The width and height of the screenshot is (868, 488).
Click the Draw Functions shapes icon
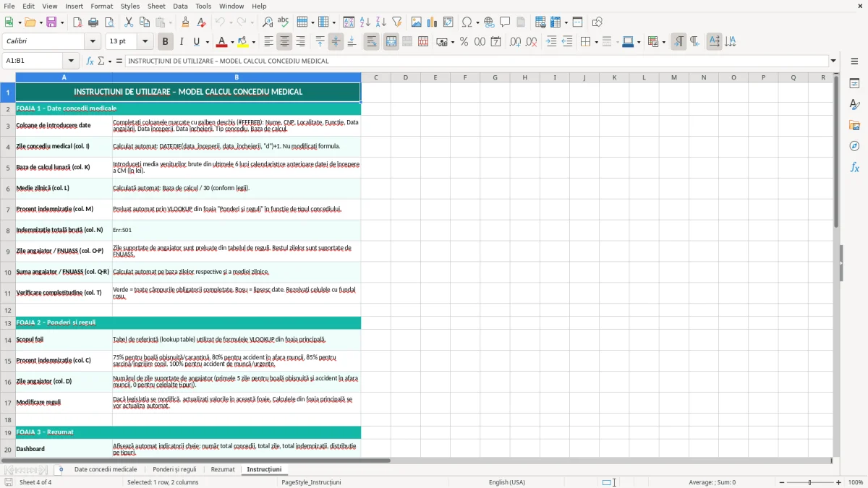click(x=597, y=22)
